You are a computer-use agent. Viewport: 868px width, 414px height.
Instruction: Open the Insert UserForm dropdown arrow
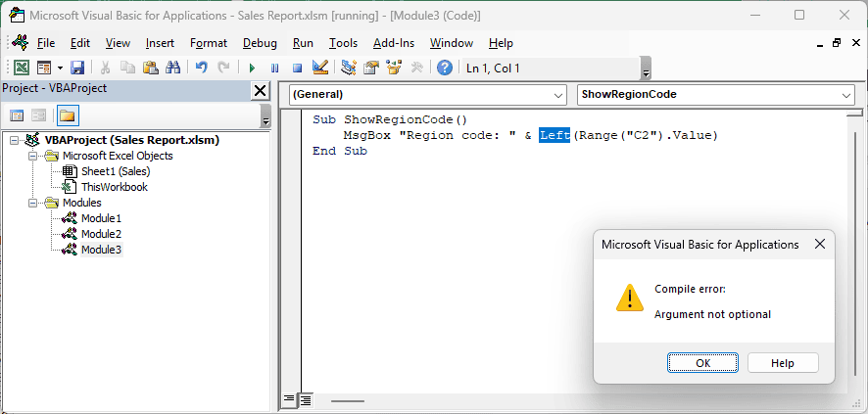point(60,68)
